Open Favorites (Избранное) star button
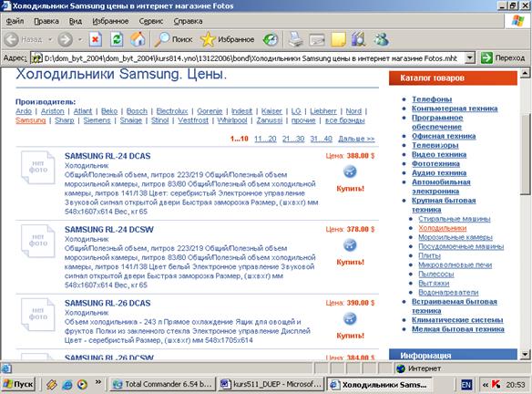The image size is (532, 394). click(228, 40)
